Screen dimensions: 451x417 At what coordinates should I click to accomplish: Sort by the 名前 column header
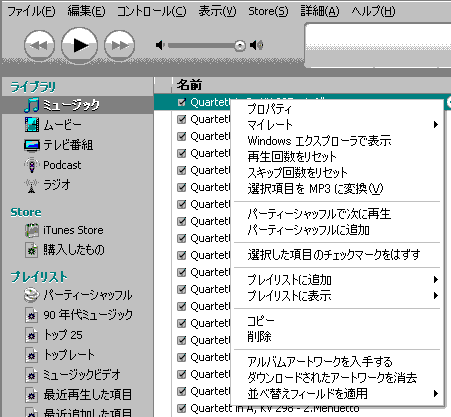pos(312,85)
